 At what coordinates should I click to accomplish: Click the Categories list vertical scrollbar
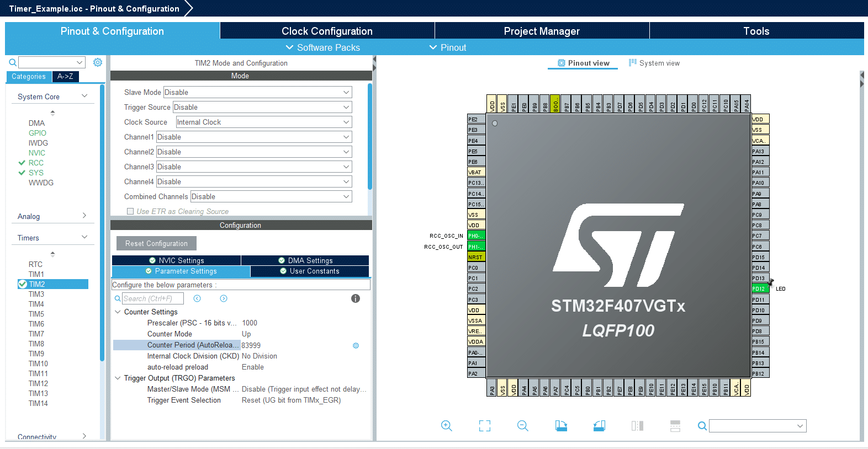[102, 222]
